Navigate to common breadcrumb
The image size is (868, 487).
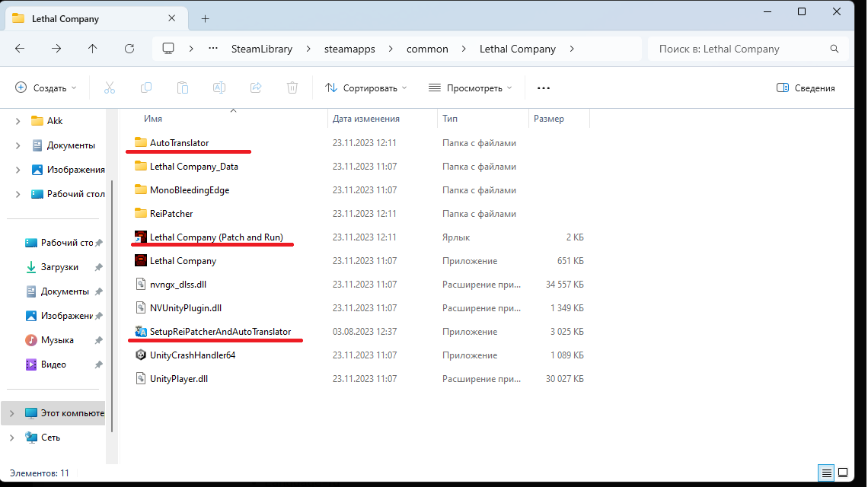[427, 49]
